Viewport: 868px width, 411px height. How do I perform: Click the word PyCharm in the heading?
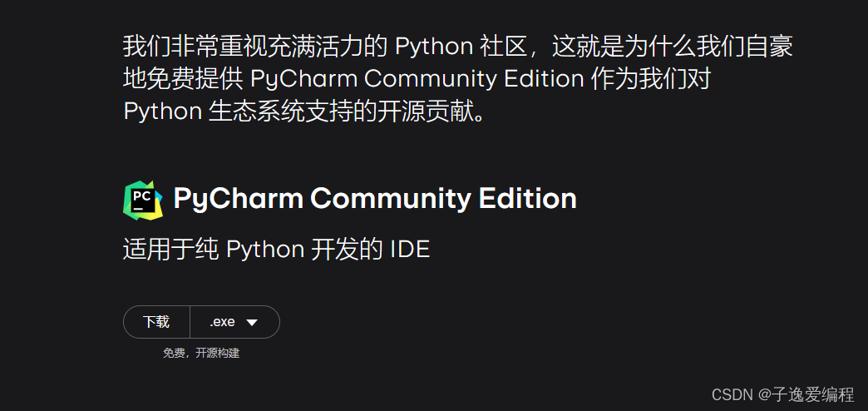click(239, 198)
